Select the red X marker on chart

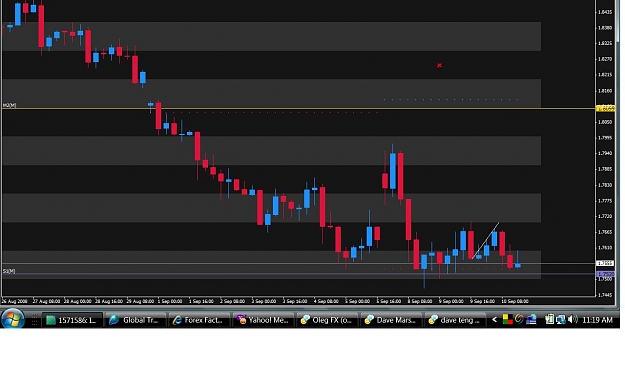439,65
